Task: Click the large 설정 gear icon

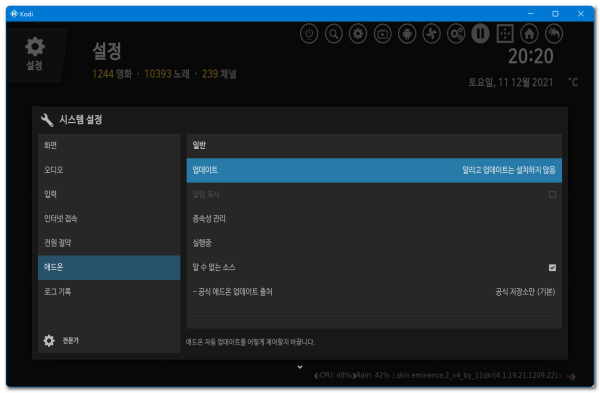Action: 35,47
